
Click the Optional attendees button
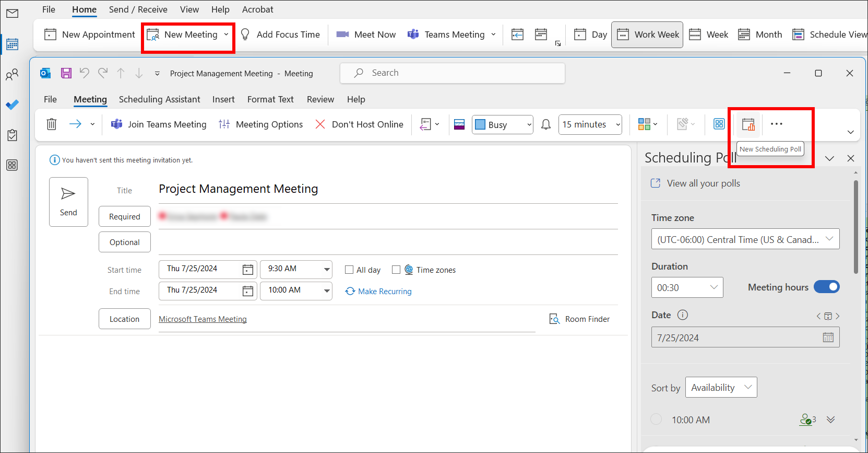coord(125,242)
